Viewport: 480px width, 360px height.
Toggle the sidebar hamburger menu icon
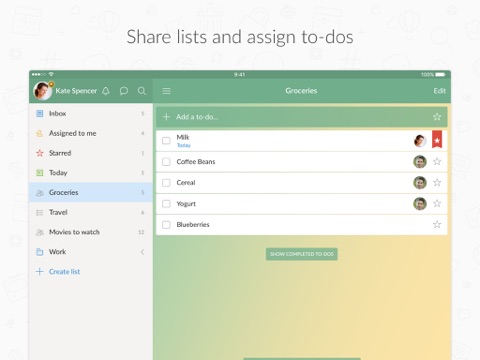click(x=166, y=91)
